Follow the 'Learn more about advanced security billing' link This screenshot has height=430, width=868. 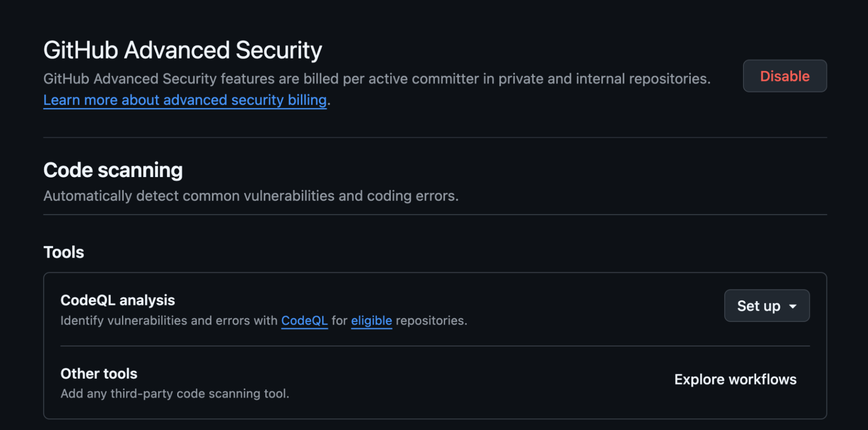185,100
